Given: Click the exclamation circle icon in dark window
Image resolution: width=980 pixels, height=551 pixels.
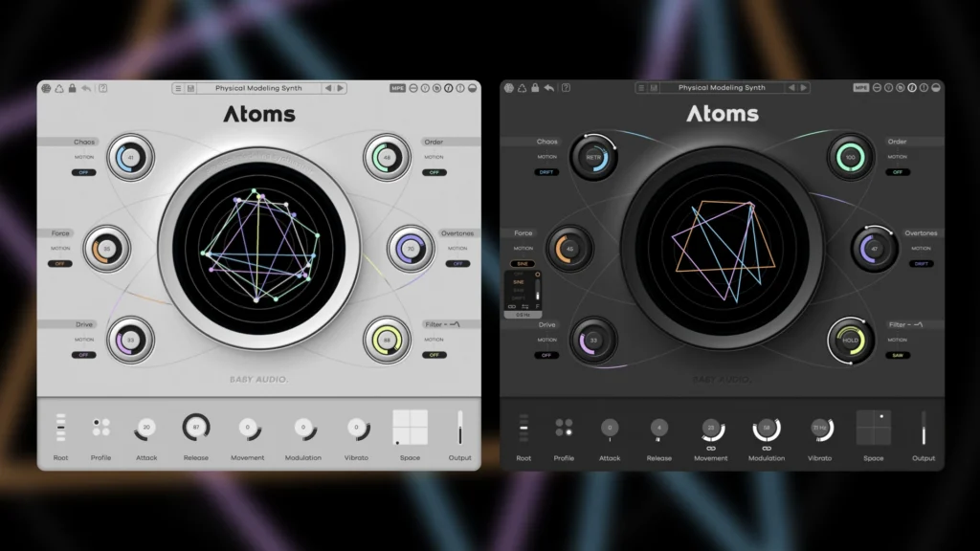Looking at the screenshot, I should tap(924, 87).
